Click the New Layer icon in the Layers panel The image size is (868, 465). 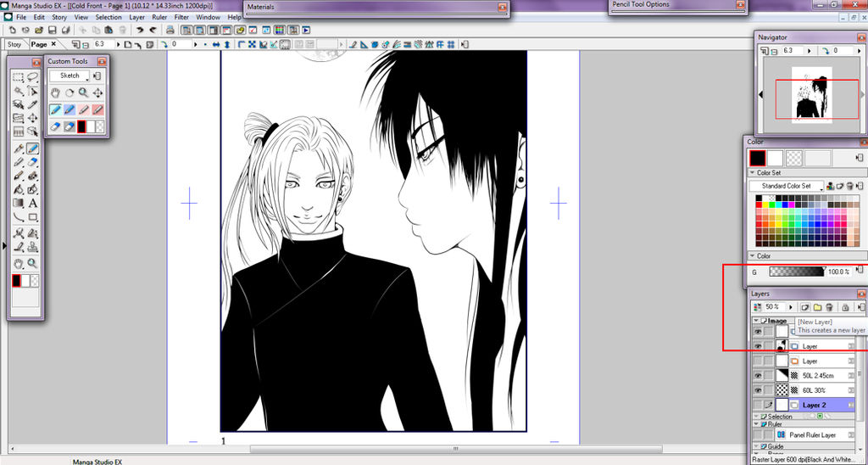tap(805, 307)
